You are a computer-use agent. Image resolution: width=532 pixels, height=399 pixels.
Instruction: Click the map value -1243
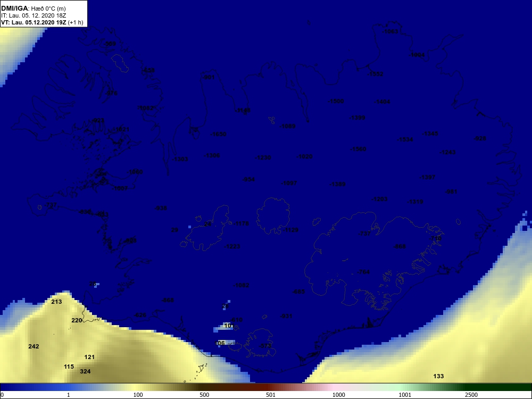(x=447, y=152)
